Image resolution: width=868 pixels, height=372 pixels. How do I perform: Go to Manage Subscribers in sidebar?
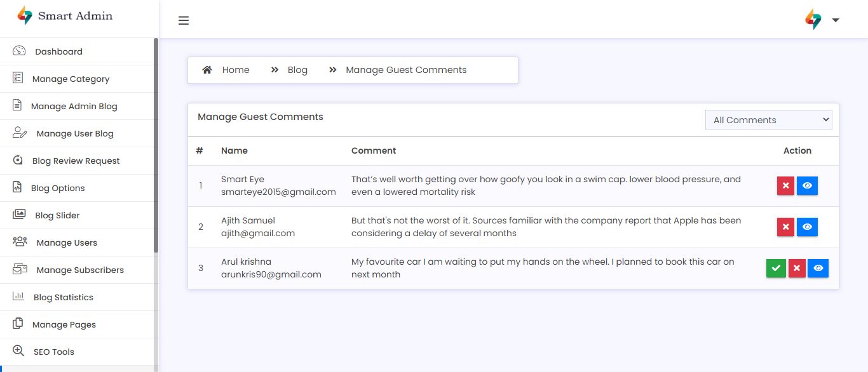(x=80, y=270)
